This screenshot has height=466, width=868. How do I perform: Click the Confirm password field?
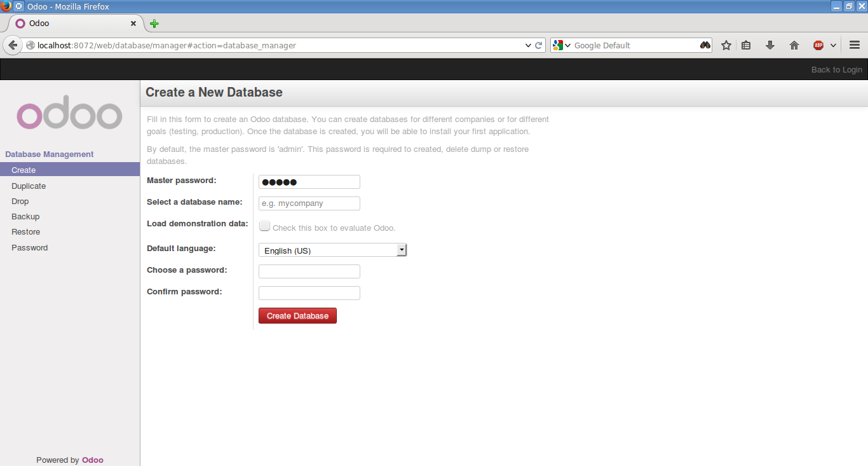[x=309, y=293]
